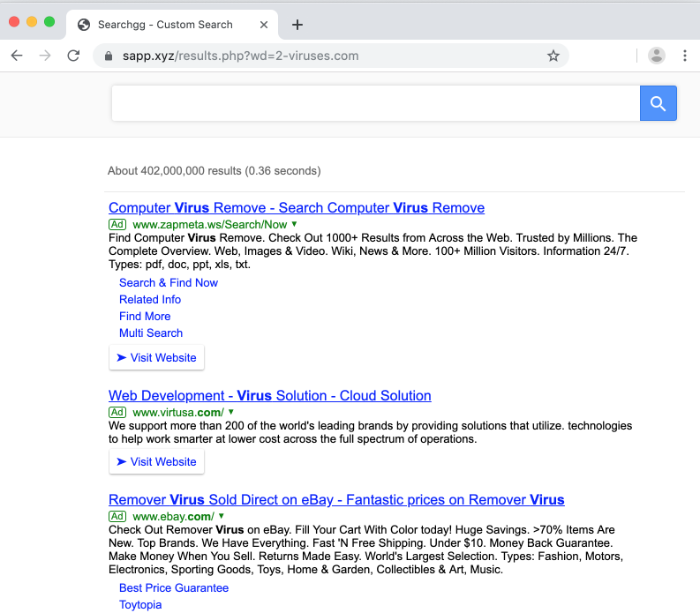Close the Searchgg tab

point(262,25)
